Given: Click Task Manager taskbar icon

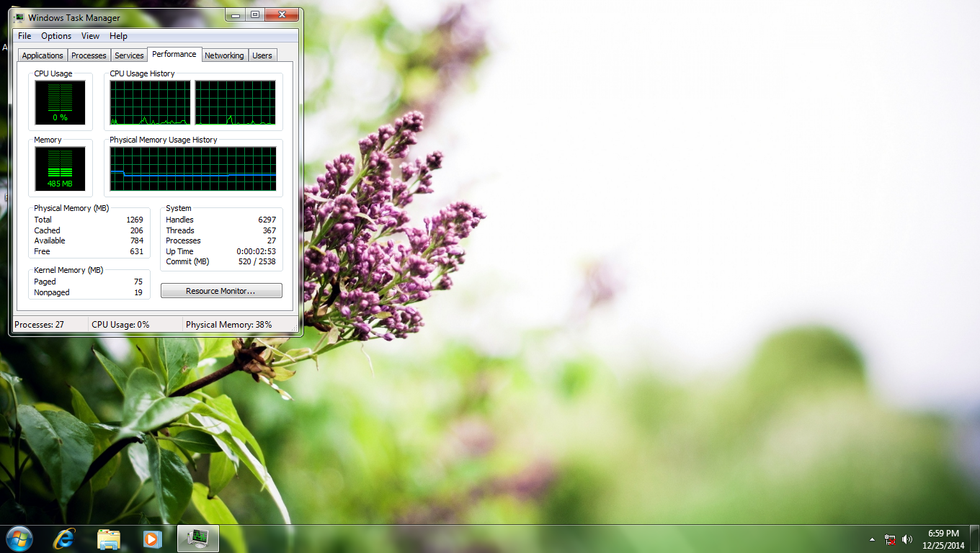Looking at the screenshot, I should pyautogui.click(x=197, y=539).
